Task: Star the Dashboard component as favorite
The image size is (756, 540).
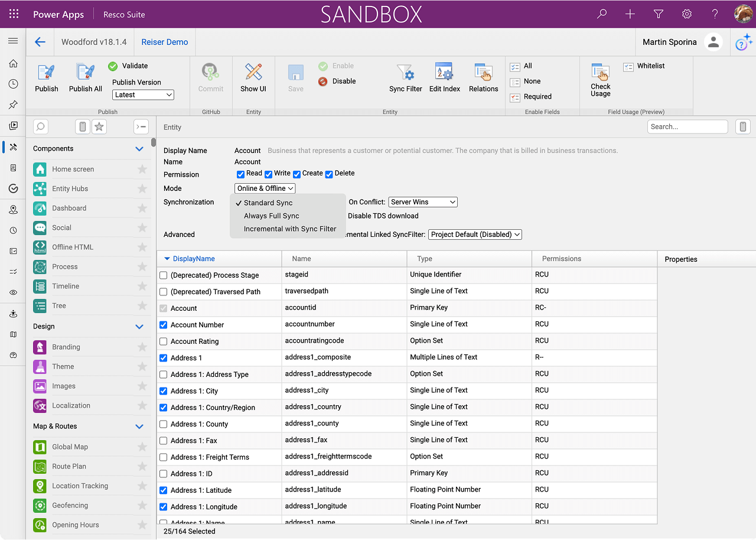Action: (142, 208)
